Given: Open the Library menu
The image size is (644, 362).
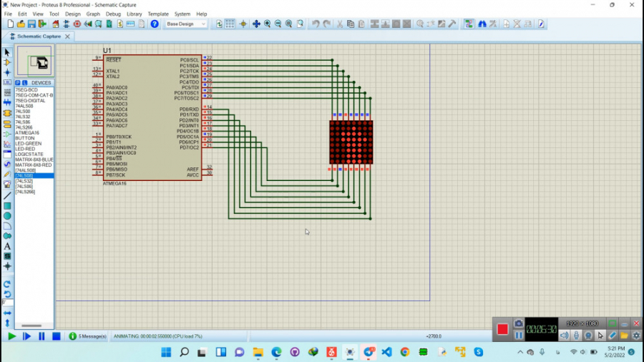Looking at the screenshot, I should point(134,14).
